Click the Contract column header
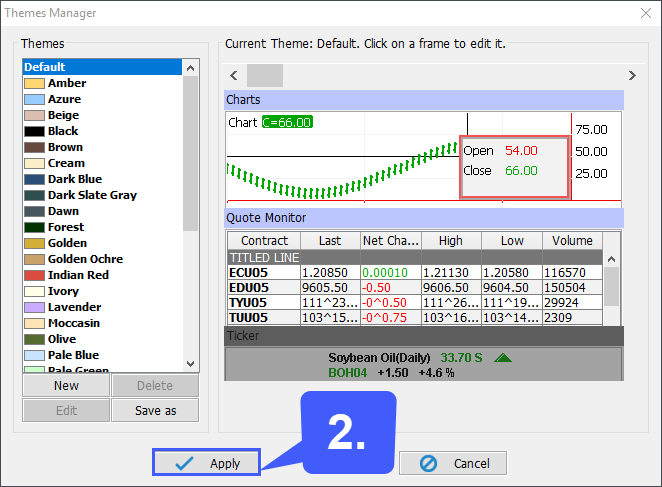Image resolution: width=662 pixels, height=487 pixels. click(x=264, y=241)
